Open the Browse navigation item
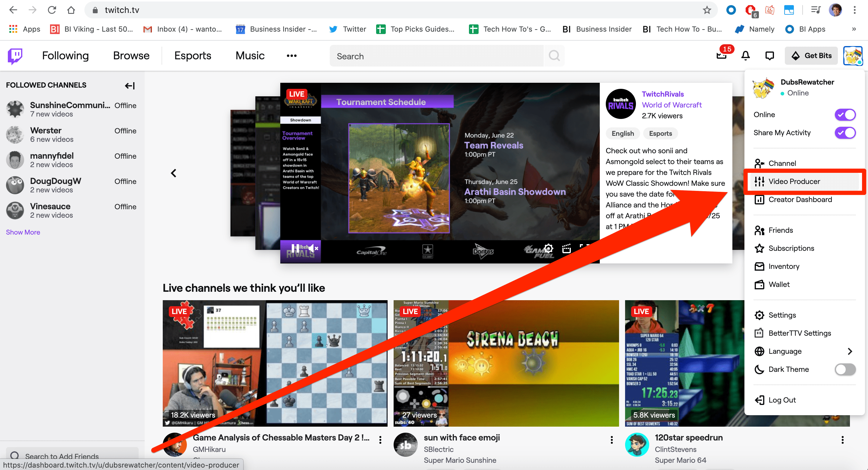 [x=131, y=56]
